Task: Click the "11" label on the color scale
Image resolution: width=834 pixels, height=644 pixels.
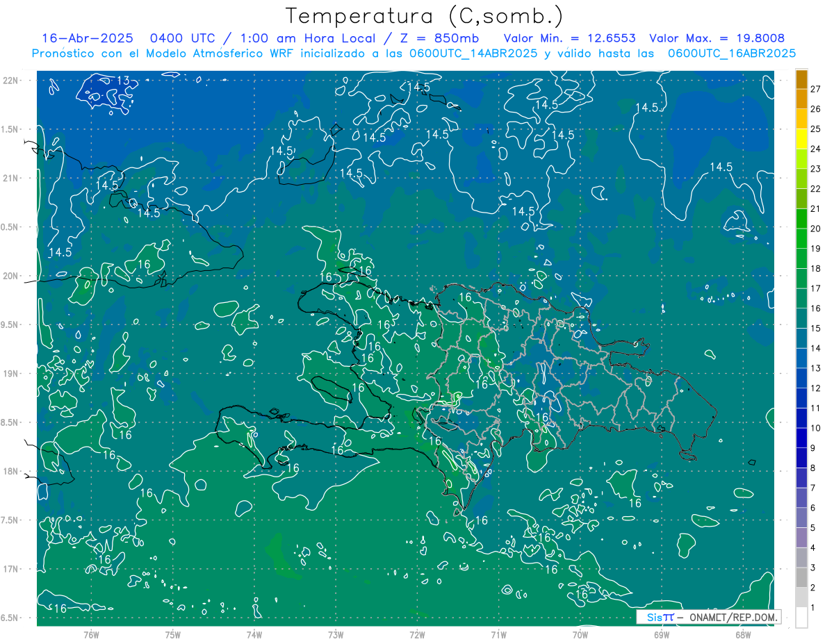Action: coord(816,408)
